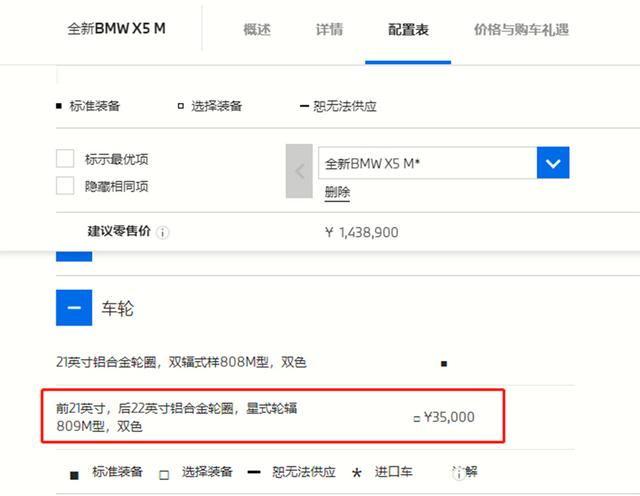Tick the 隐藏相同项 checkbox

pos(65,185)
